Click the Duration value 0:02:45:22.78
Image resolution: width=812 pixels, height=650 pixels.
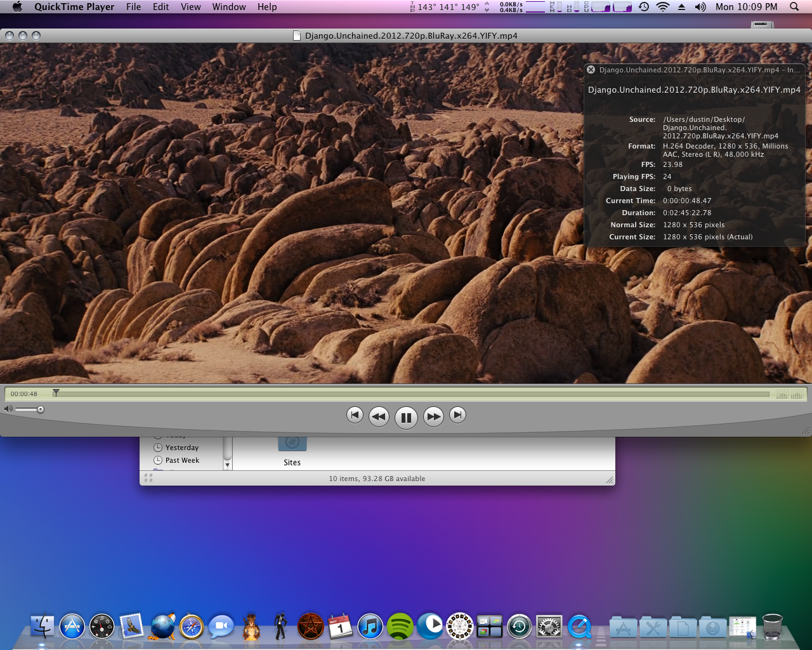[687, 213]
